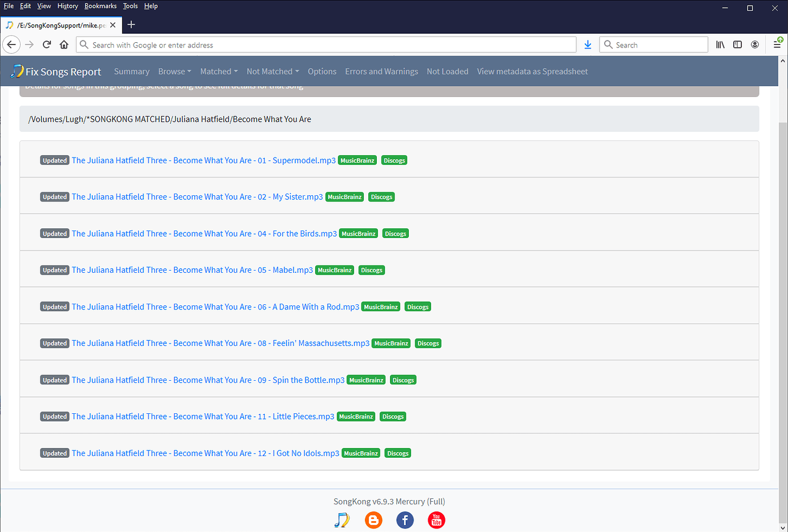This screenshot has width=788, height=532.
Task: Open song 09 - Spin the Bottle.mp3
Action: [x=208, y=380]
